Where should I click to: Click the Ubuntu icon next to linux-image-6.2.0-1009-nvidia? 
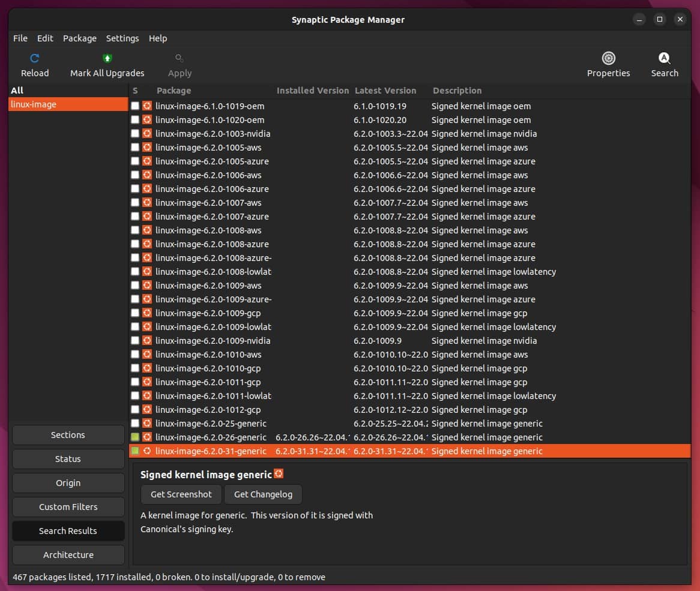(x=146, y=340)
